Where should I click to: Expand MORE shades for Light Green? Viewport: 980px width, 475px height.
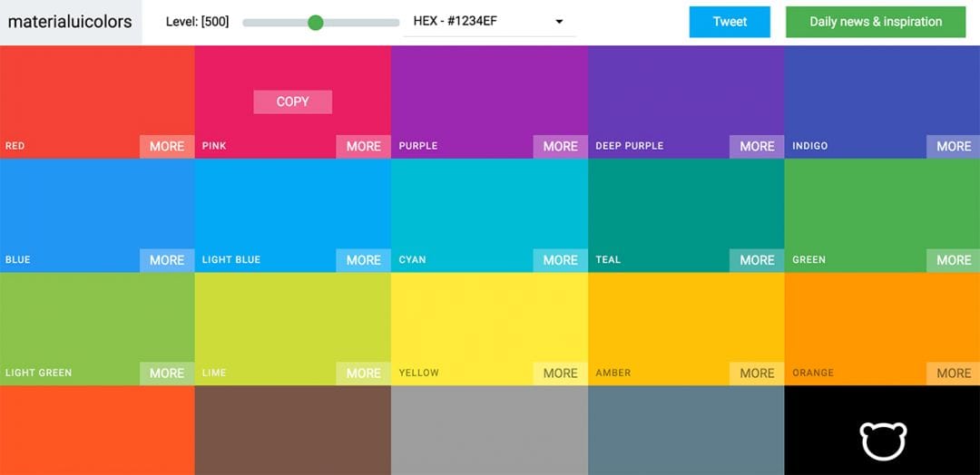point(167,373)
